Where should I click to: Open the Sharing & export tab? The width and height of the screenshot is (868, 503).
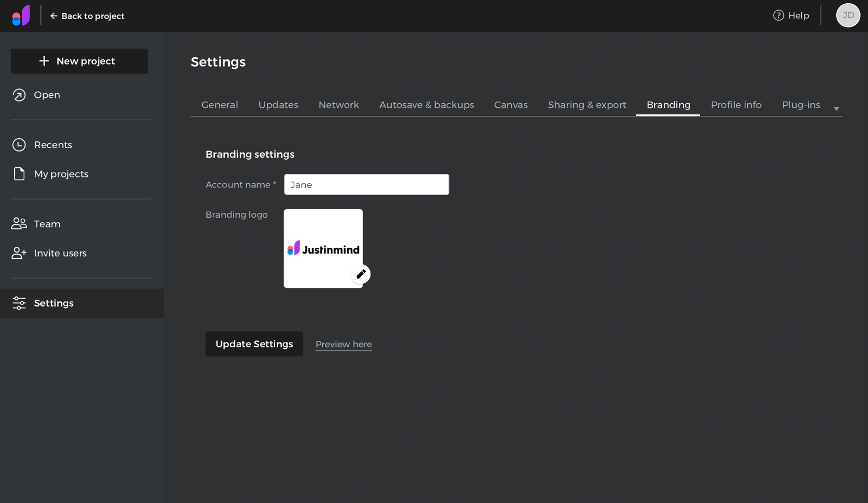(587, 105)
